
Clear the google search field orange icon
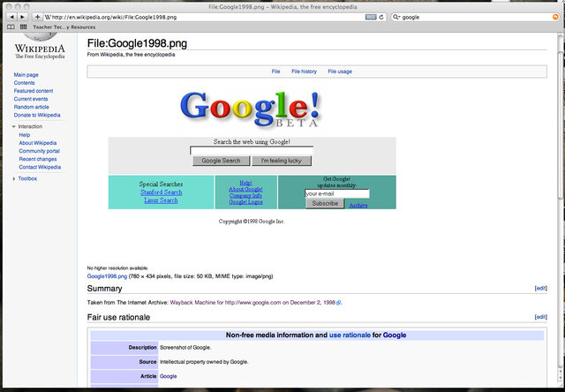[555, 17]
